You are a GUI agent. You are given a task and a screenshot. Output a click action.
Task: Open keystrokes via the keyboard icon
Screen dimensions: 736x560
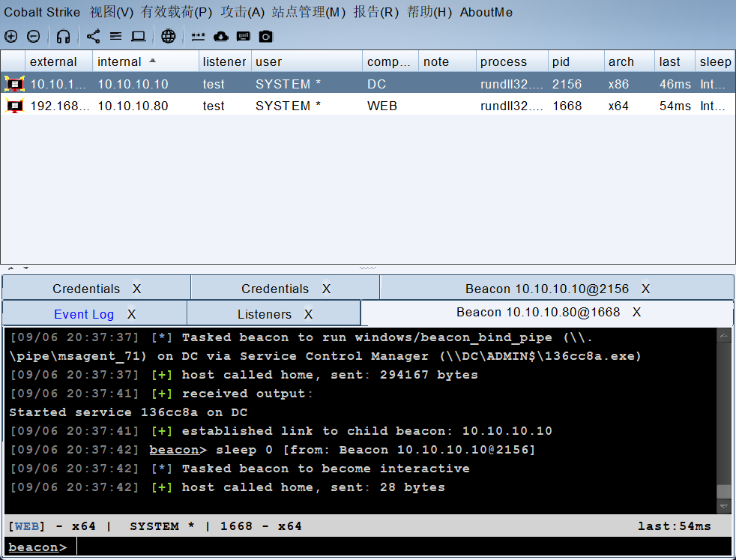pyautogui.click(x=243, y=36)
